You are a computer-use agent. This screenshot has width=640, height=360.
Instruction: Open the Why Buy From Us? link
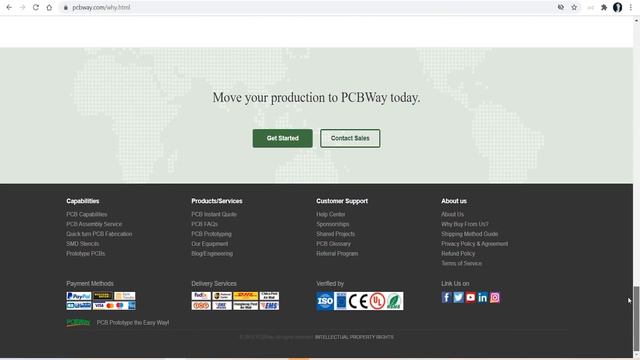pyautogui.click(x=464, y=224)
